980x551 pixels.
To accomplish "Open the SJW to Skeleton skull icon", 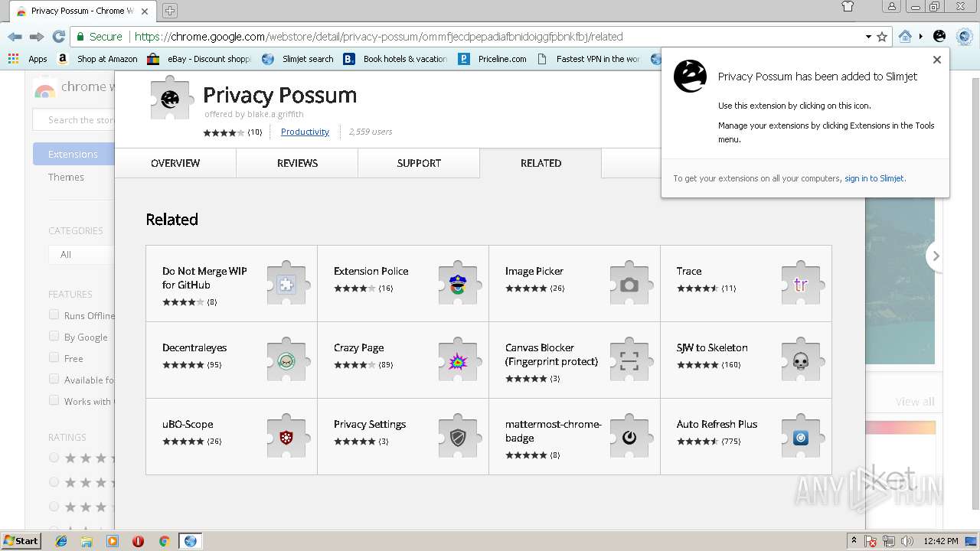I will (801, 360).
